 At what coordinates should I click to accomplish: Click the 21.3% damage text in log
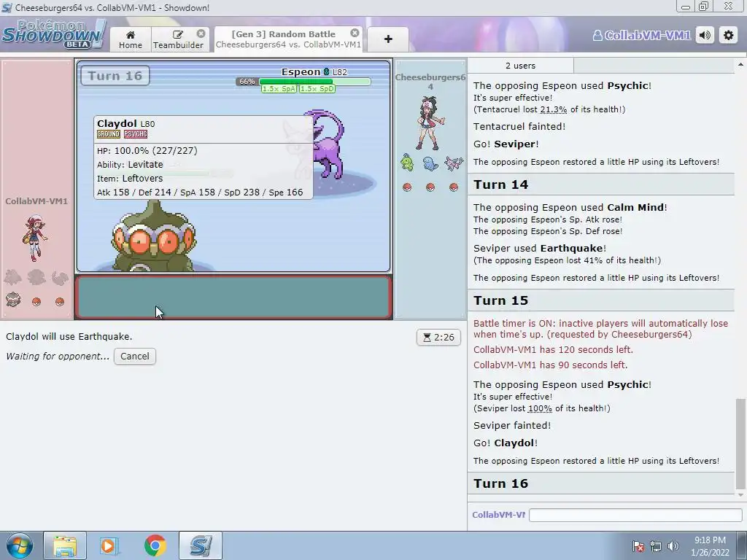tap(553, 109)
